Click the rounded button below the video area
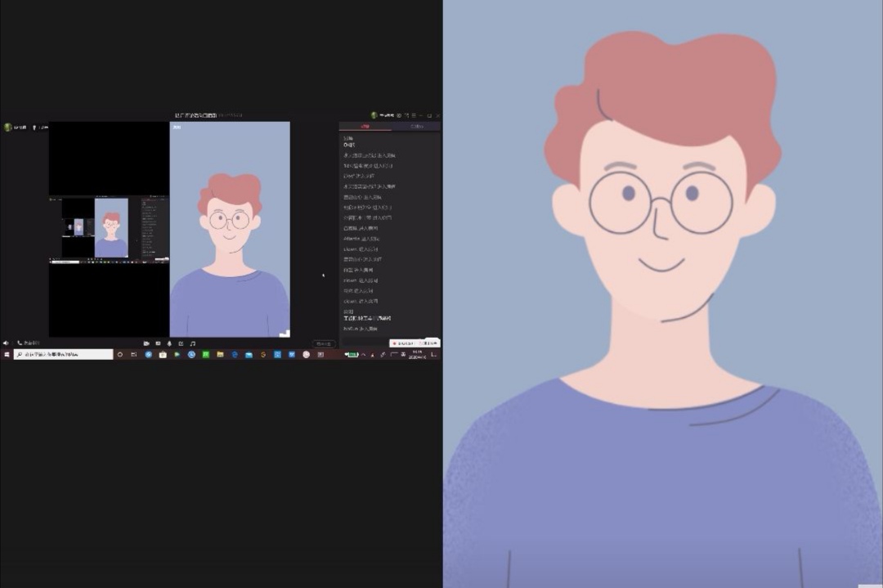883x588 pixels. tap(323, 343)
